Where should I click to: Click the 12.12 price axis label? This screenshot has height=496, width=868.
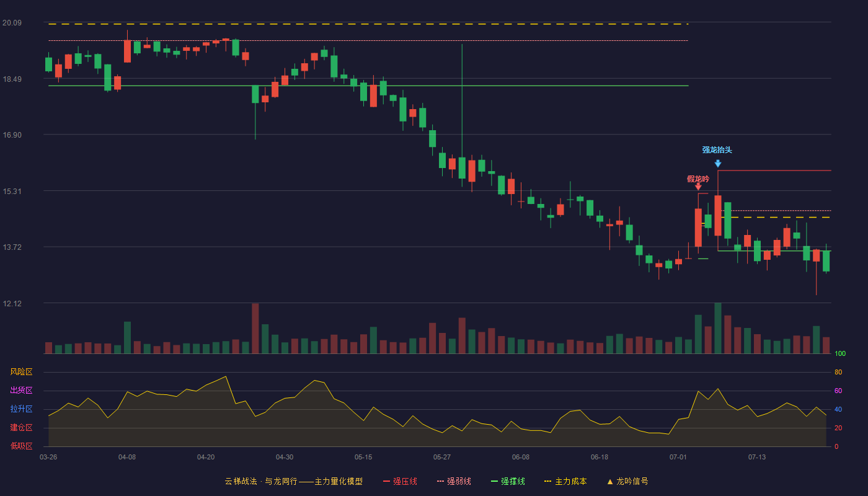click(12, 304)
